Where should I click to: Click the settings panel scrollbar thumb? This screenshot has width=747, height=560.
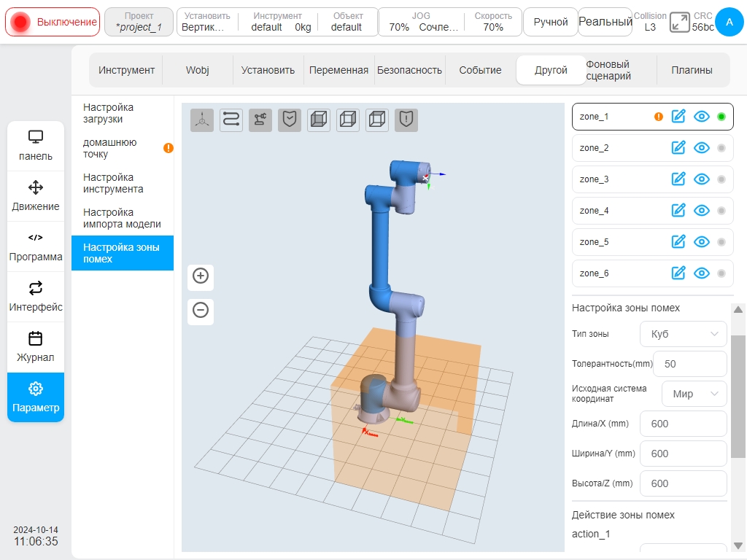click(x=738, y=396)
